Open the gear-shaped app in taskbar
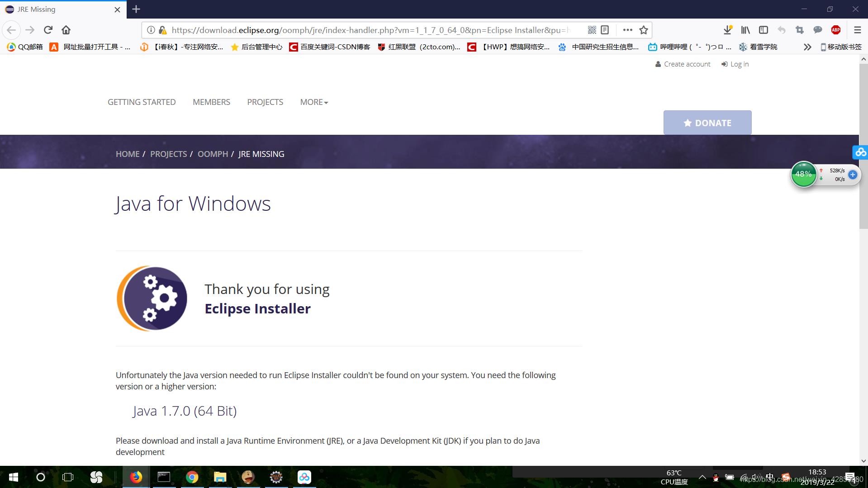868x488 pixels. pyautogui.click(x=276, y=477)
